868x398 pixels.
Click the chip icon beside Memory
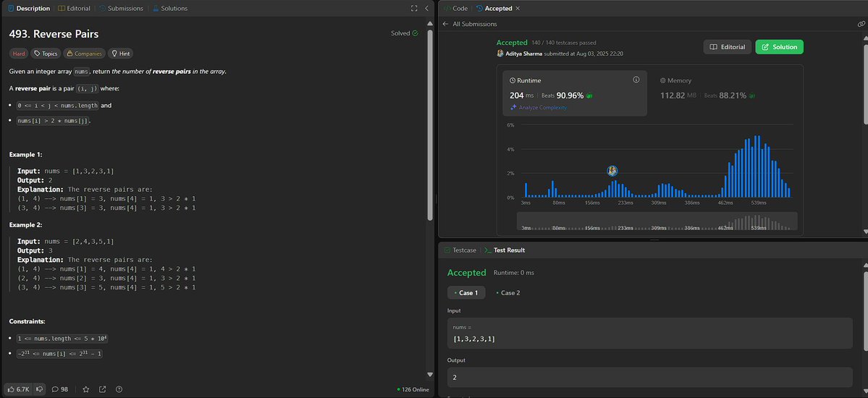pyautogui.click(x=662, y=80)
